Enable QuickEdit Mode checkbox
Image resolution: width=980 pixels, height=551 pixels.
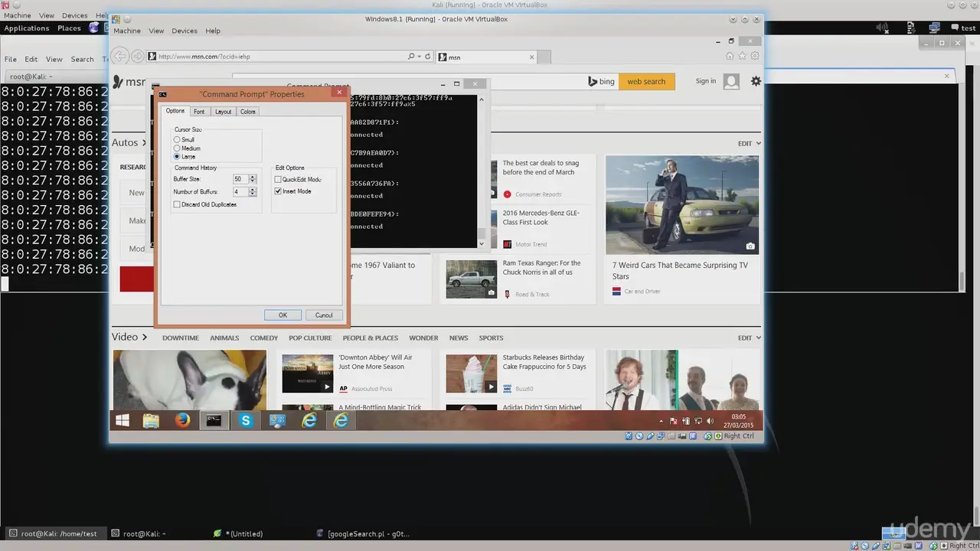[278, 179]
